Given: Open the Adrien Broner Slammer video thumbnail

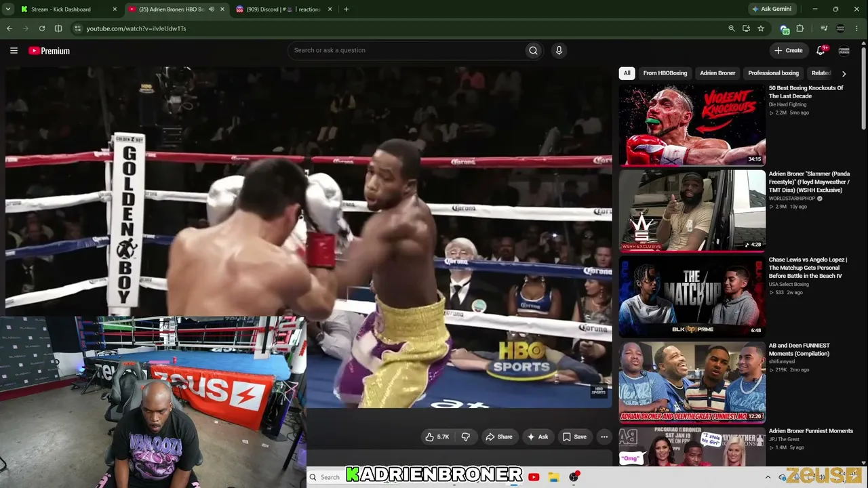Looking at the screenshot, I should (x=692, y=210).
